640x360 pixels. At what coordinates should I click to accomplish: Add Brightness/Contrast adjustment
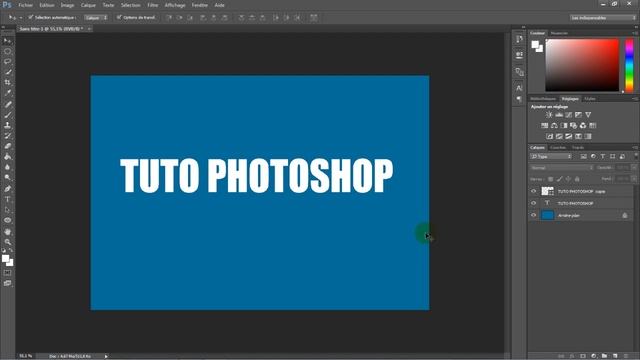click(x=549, y=115)
